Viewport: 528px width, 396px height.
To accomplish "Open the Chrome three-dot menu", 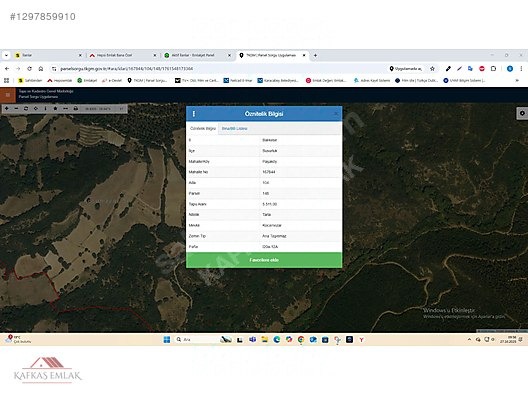I will tap(521, 69).
